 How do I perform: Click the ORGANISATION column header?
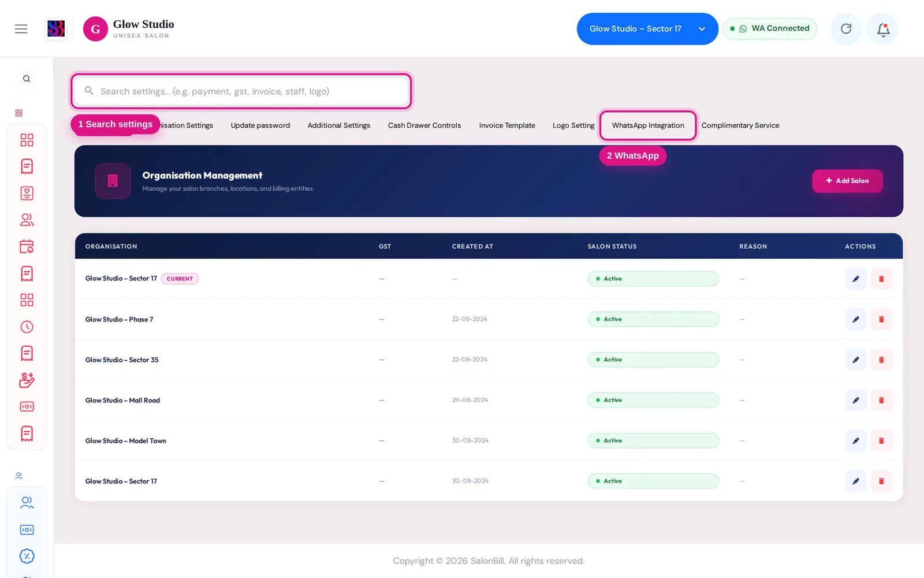pyautogui.click(x=111, y=246)
